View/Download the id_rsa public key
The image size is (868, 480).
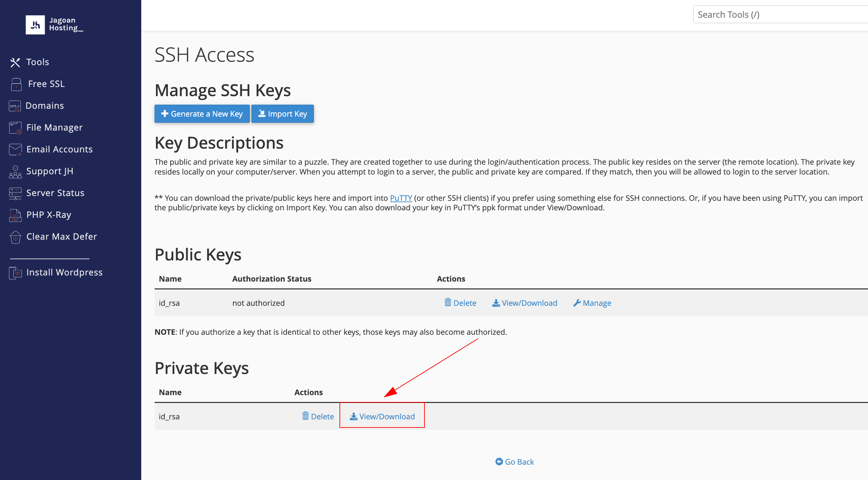[525, 303]
